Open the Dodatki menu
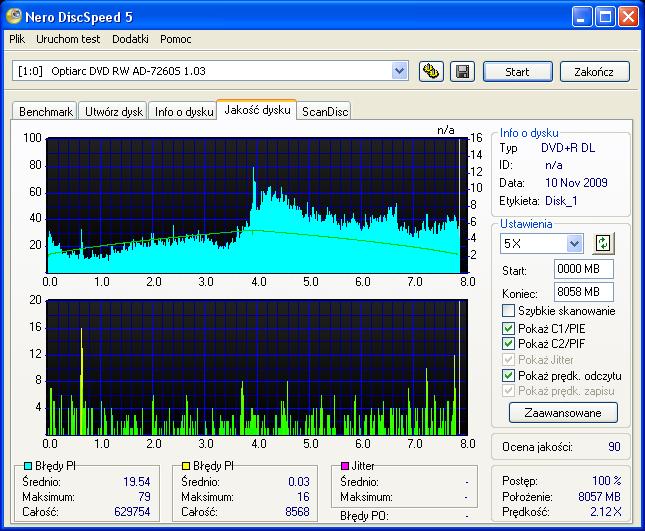Viewport: 645px width, 531px height. (x=130, y=39)
